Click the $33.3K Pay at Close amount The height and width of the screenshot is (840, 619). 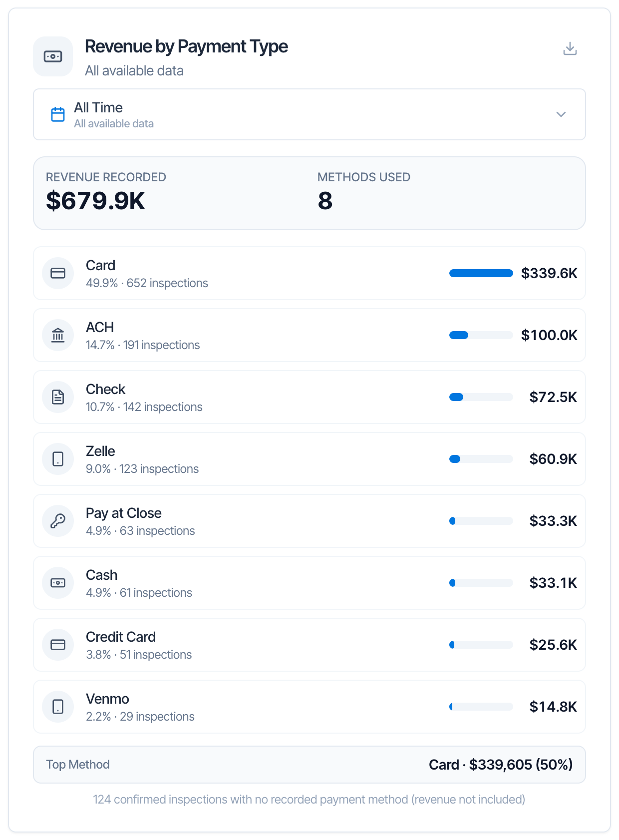click(553, 521)
